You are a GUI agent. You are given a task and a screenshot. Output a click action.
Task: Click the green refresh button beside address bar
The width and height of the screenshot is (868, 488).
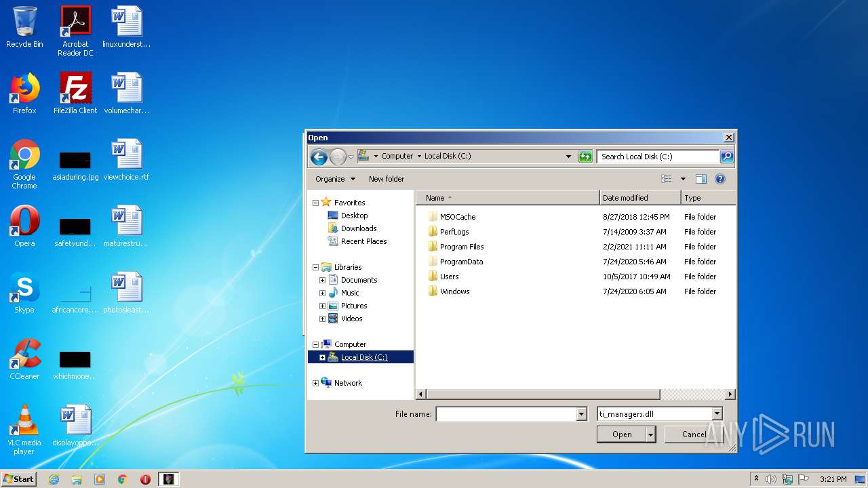coord(585,157)
